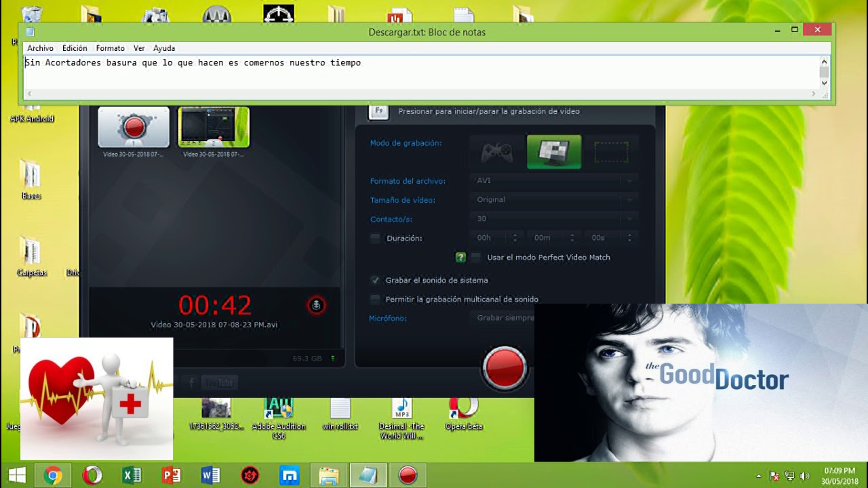Enable Permitir la grabación multicanal de sonido
The width and height of the screenshot is (868, 488).
pyautogui.click(x=375, y=299)
